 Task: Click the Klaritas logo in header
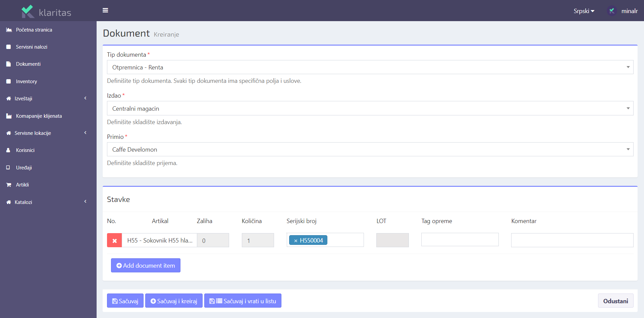46,12
